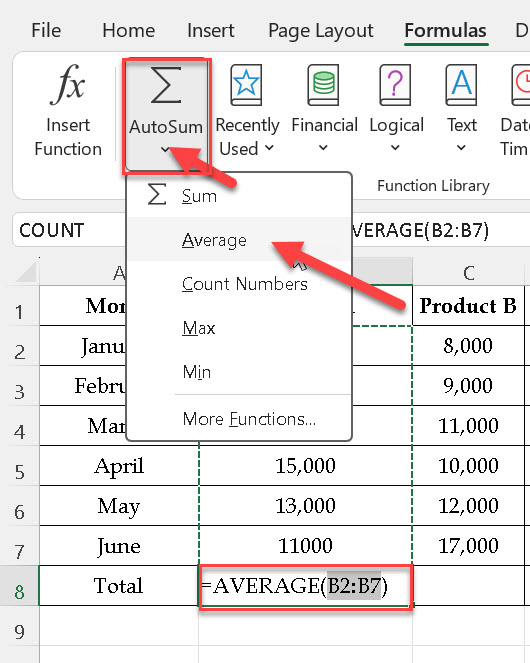Image resolution: width=530 pixels, height=663 pixels.
Task: Click the Name Box showing COUNT
Action: [70, 230]
